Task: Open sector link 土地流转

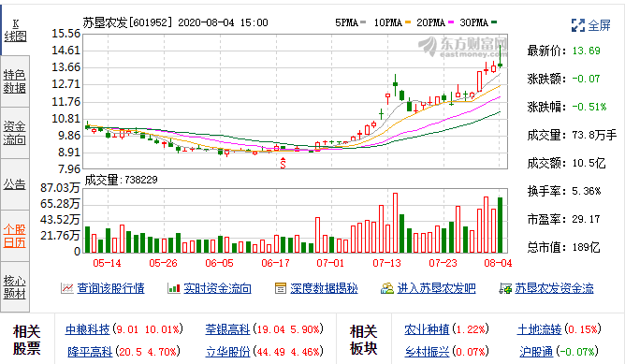Action: click(539, 329)
